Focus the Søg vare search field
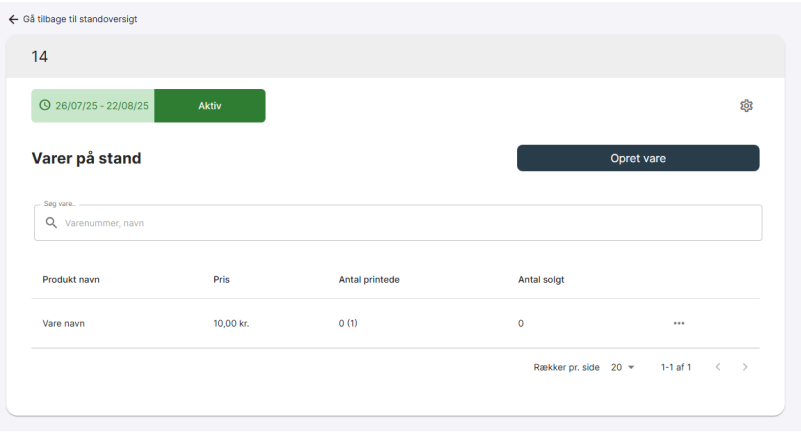The width and height of the screenshot is (801, 433). [400, 223]
